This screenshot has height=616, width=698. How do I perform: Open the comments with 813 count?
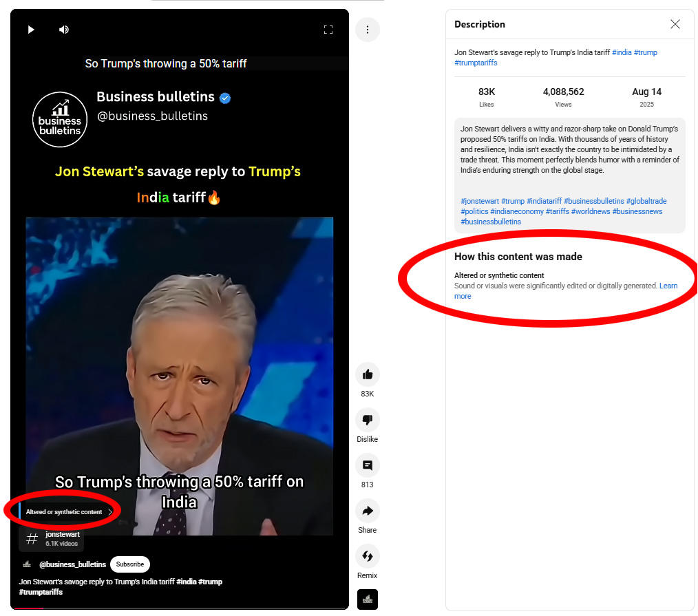(x=368, y=465)
